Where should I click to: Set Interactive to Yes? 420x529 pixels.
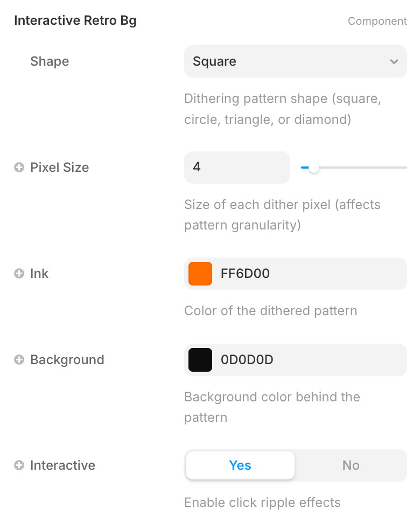pyautogui.click(x=240, y=465)
